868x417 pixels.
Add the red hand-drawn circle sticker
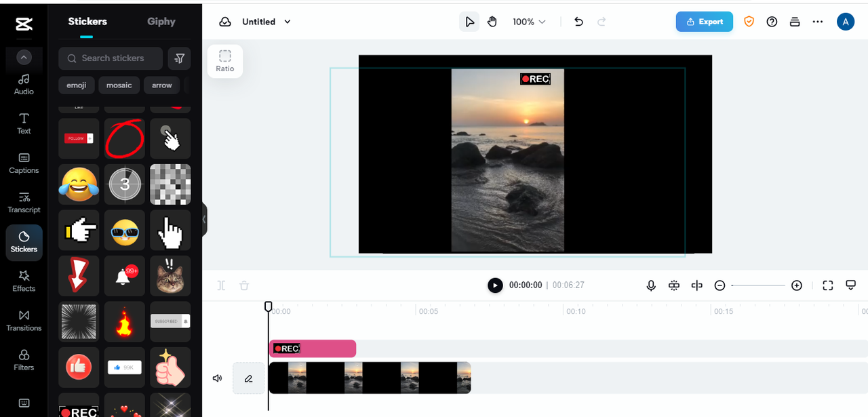pos(124,138)
